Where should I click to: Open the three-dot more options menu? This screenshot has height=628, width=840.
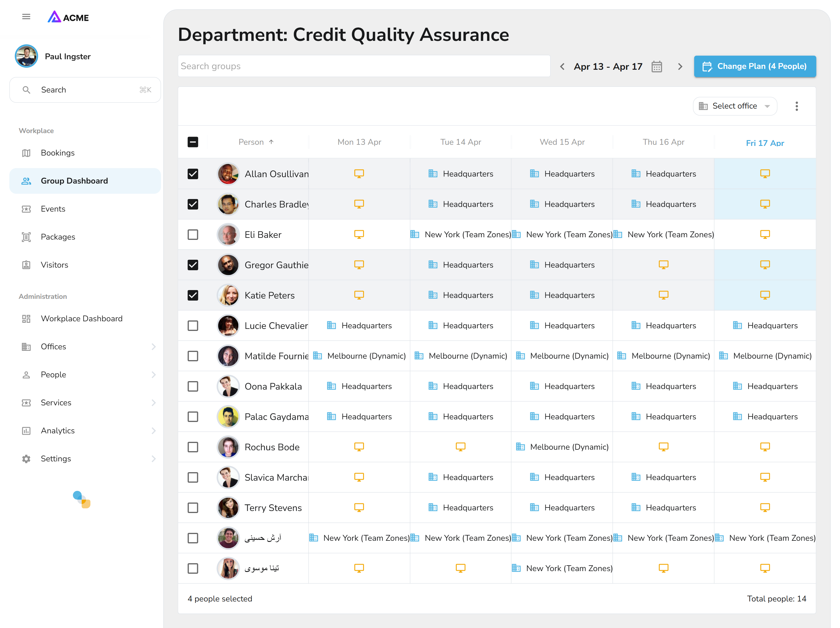pos(796,106)
